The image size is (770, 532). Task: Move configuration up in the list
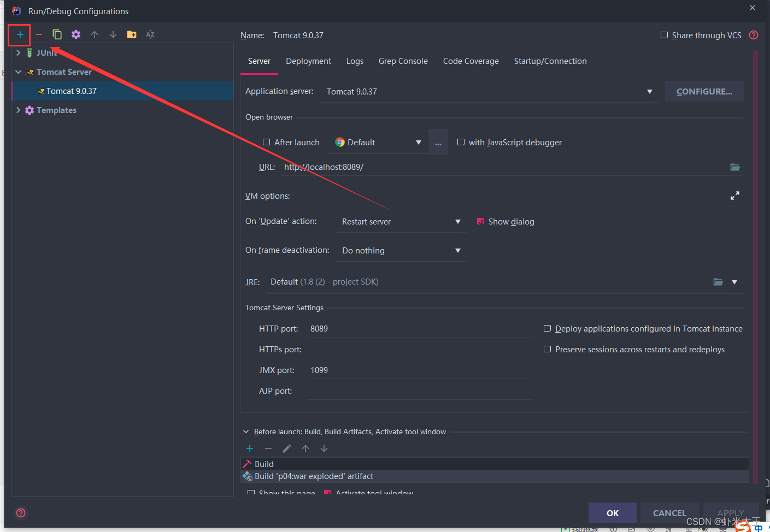tap(95, 34)
